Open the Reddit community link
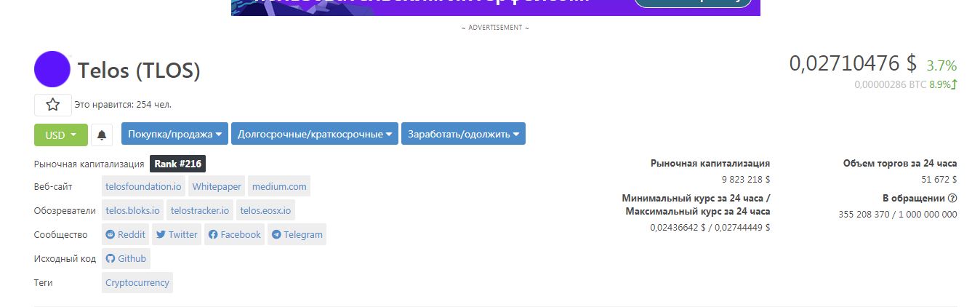980x307 pixels. coord(126,234)
